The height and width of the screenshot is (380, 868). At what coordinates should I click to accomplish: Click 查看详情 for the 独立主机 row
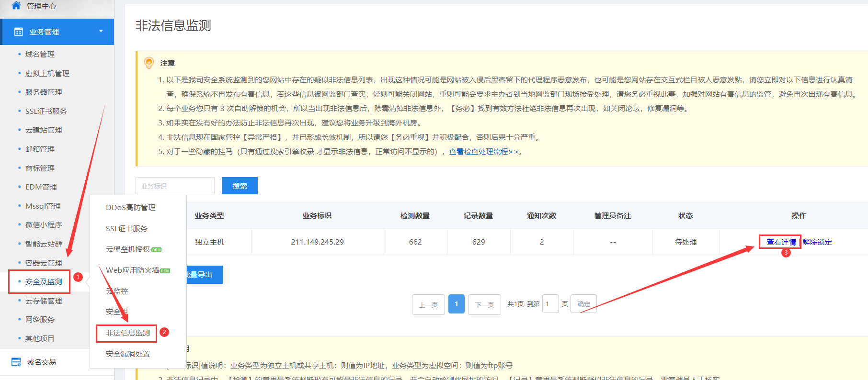(781, 242)
